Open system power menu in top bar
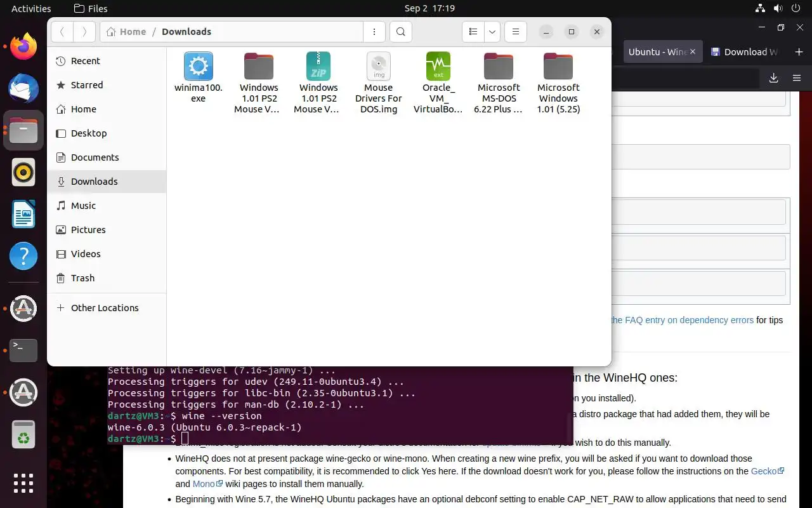The image size is (812, 508). pos(794,8)
